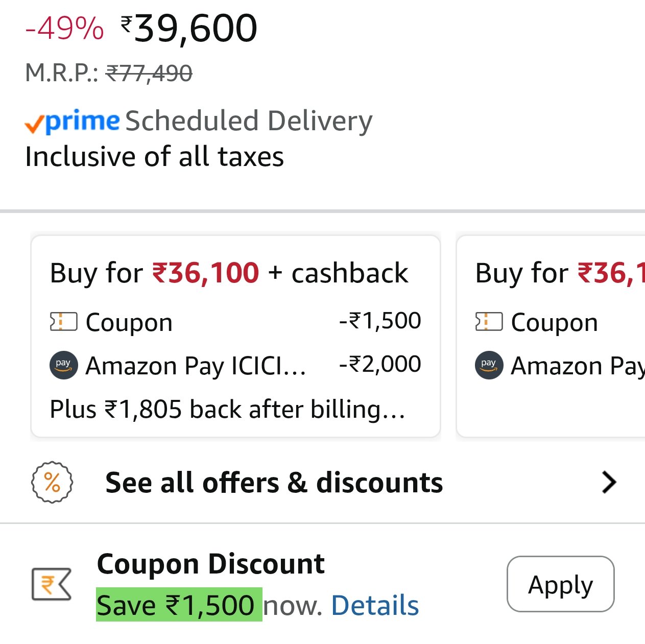Tap the Plus ₹1,805 back after billing text
The height and width of the screenshot is (644, 645).
tap(227, 409)
